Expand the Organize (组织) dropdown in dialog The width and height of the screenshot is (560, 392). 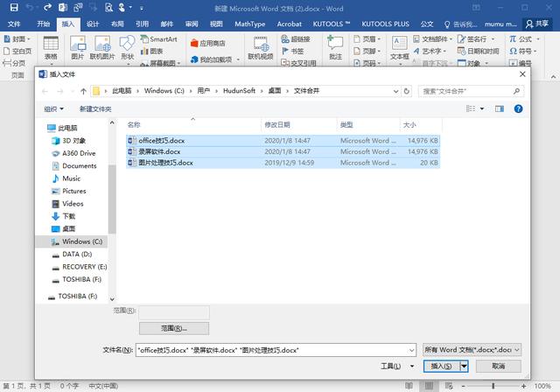coord(53,108)
